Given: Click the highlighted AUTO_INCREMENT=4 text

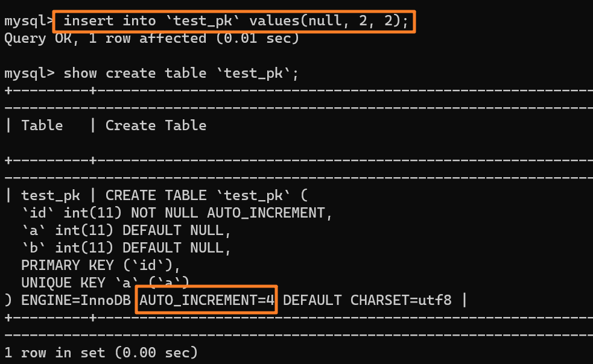Looking at the screenshot, I should pos(206,300).
